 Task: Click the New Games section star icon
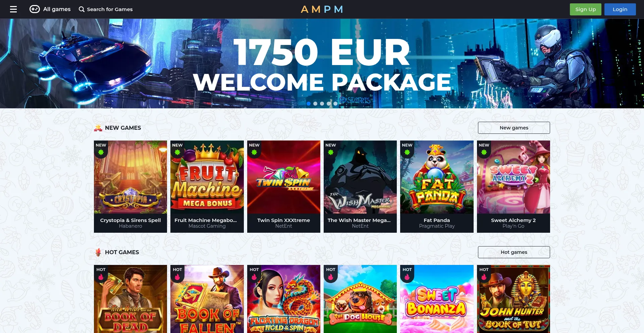click(x=98, y=128)
